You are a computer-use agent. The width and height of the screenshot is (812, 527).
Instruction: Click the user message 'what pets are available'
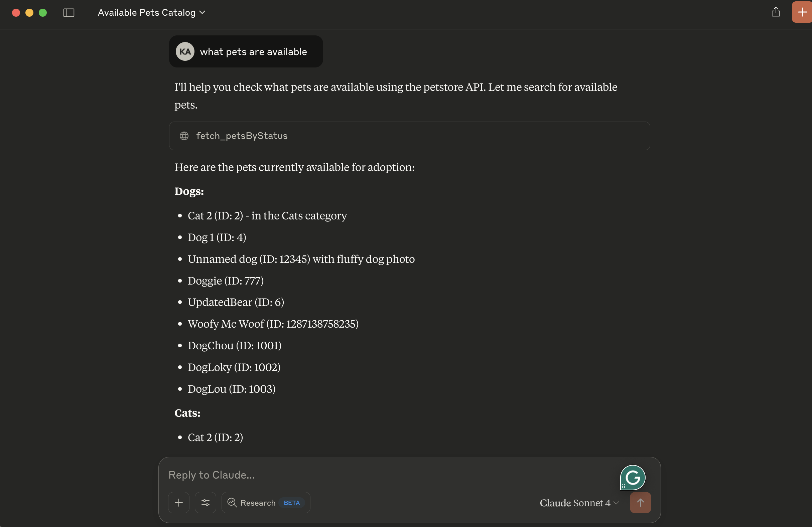point(253,52)
